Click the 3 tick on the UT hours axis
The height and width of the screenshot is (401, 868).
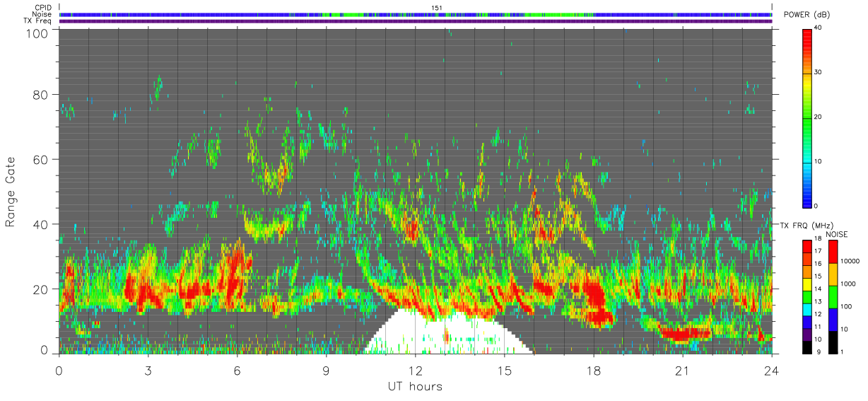click(x=148, y=371)
